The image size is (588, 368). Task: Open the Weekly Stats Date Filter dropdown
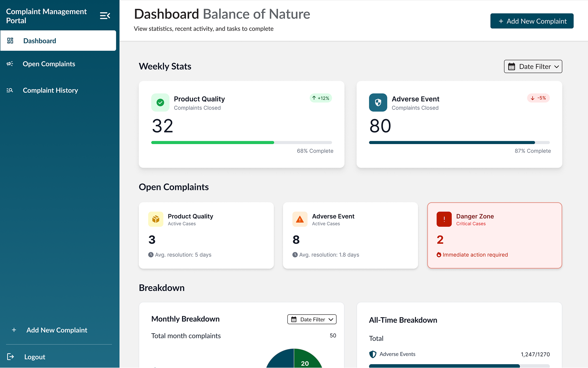[x=533, y=66]
